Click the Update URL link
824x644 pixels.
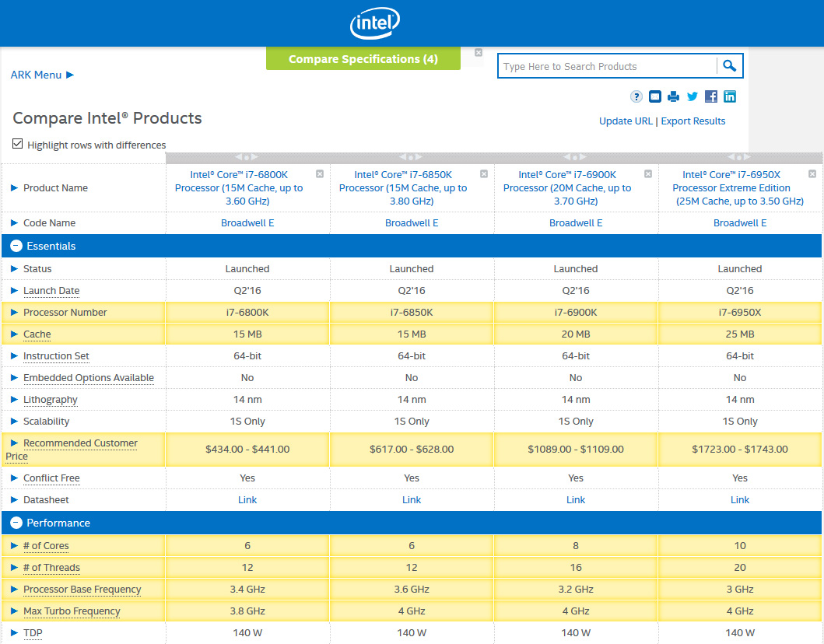click(x=626, y=121)
